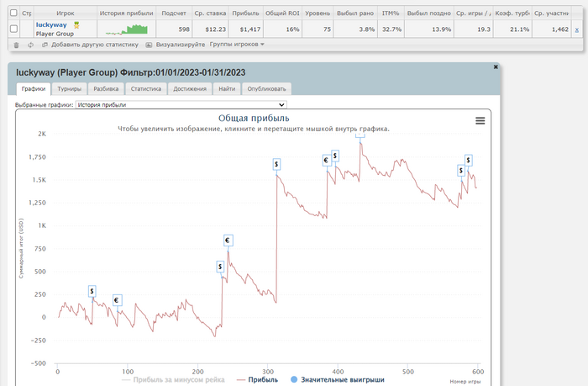Sort by the Общий ROI column header
Image resolution: width=588 pixels, height=386 pixels.
click(282, 13)
